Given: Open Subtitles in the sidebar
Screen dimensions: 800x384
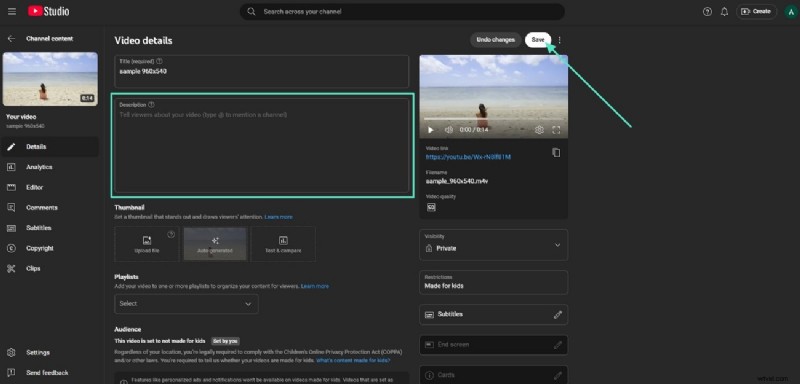Looking at the screenshot, I should (x=50, y=228).
